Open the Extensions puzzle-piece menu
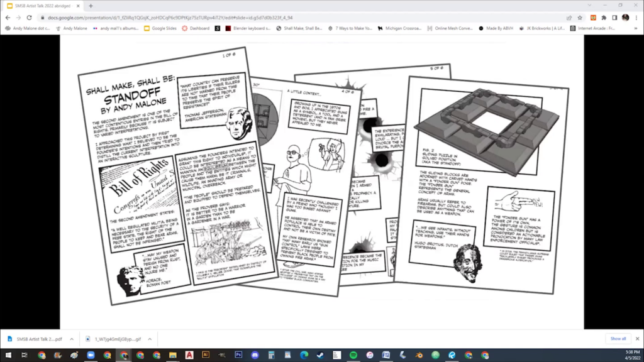644x362 pixels. pos(604,18)
